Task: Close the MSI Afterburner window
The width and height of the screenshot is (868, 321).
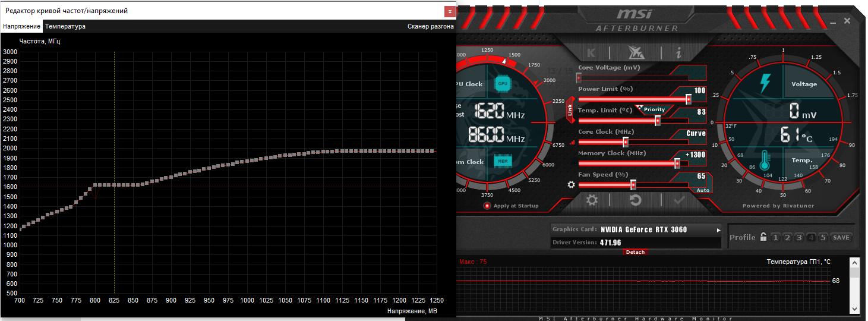Action: (847, 21)
